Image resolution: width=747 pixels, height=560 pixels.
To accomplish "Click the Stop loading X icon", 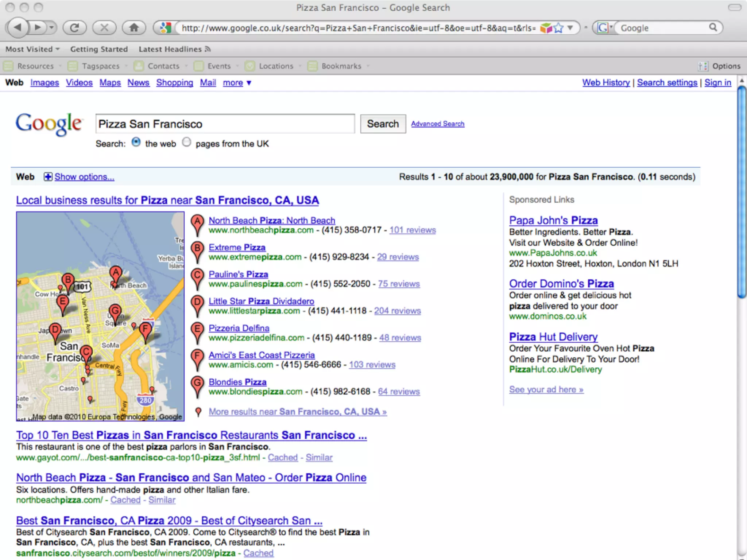I will point(104,28).
